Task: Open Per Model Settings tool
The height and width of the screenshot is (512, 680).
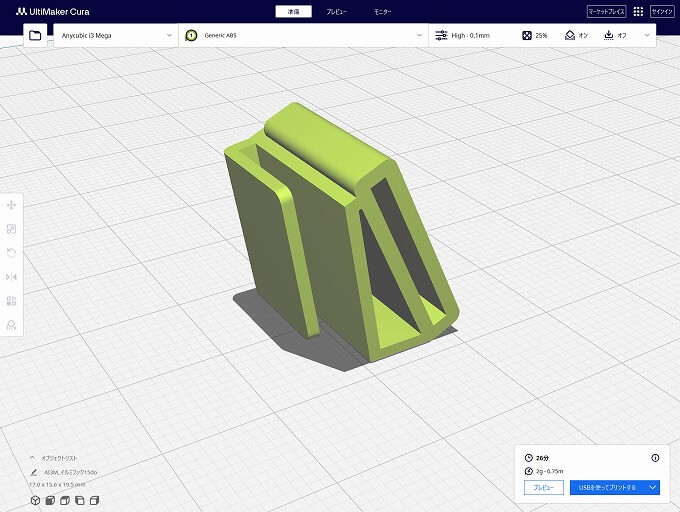Action: click(11, 301)
